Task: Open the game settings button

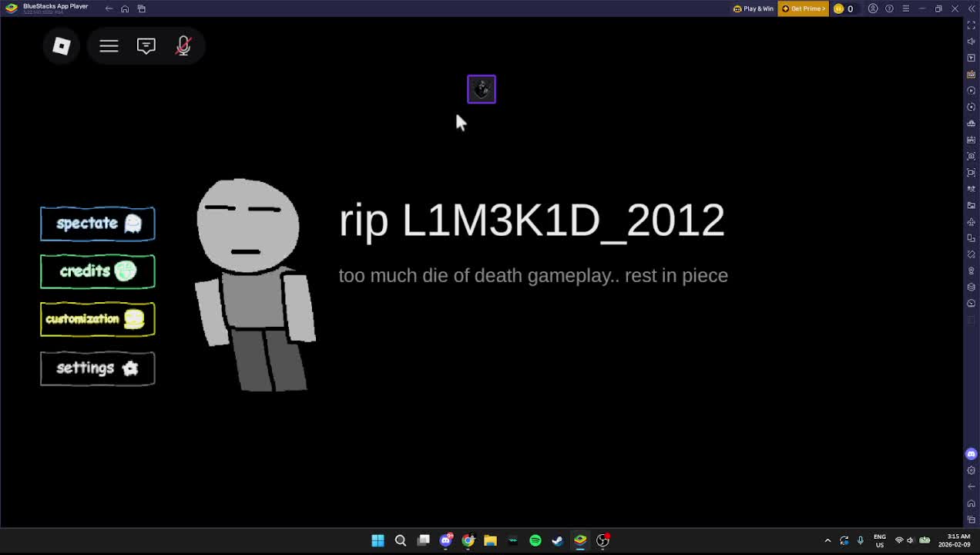Action: (98, 368)
